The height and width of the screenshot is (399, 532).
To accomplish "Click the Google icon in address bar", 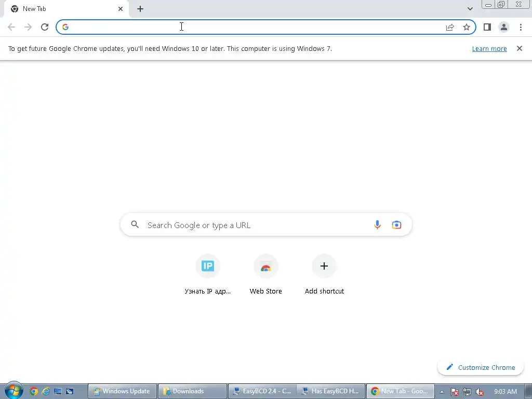I will point(65,27).
